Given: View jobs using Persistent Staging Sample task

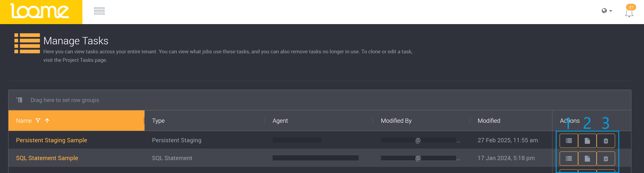Looking at the screenshot, I should click(x=568, y=141).
